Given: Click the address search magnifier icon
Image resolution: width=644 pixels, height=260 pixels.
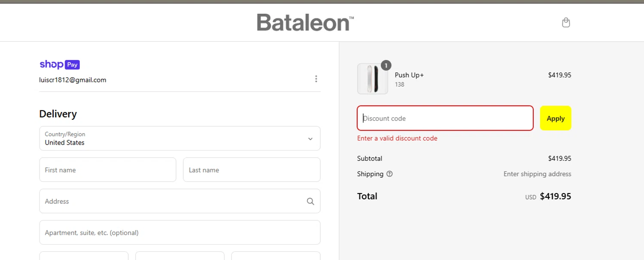Looking at the screenshot, I should (x=310, y=201).
